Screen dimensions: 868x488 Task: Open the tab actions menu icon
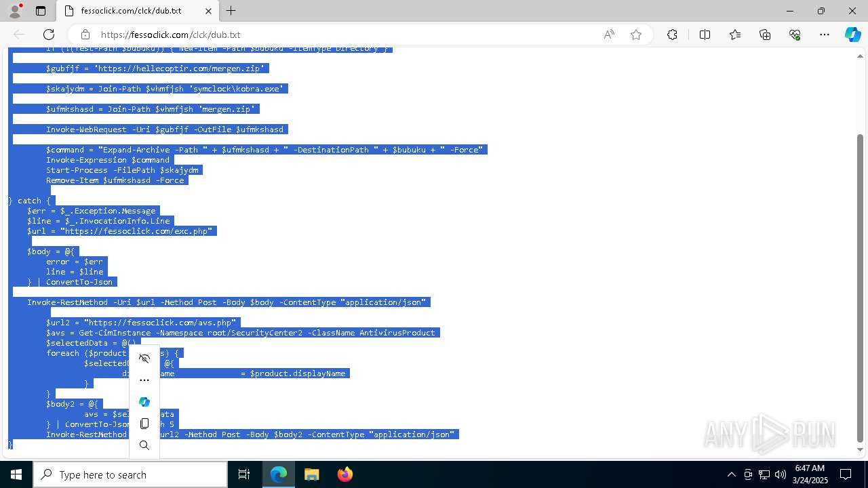41,11
